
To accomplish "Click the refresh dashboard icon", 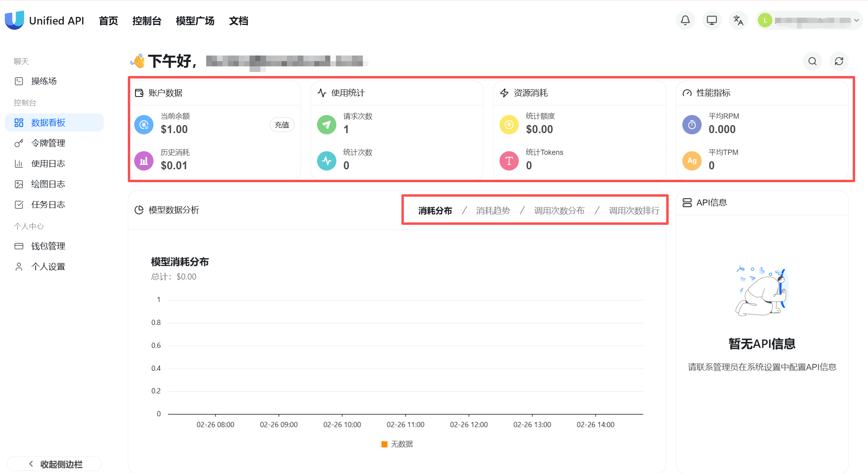I will (839, 61).
